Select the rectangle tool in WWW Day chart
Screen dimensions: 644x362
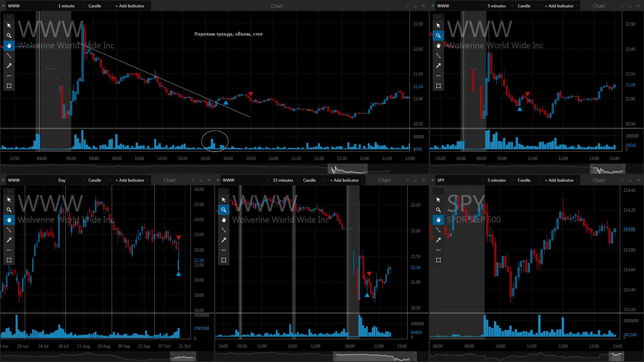(9, 260)
